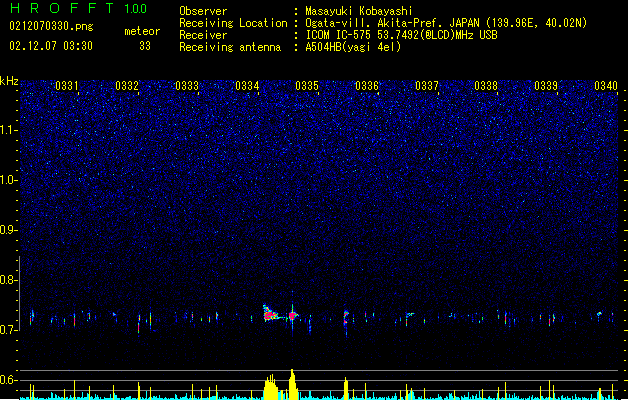Click the 'meteor' label above the count
Viewport: 629px width, 400px height.
tap(142, 31)
